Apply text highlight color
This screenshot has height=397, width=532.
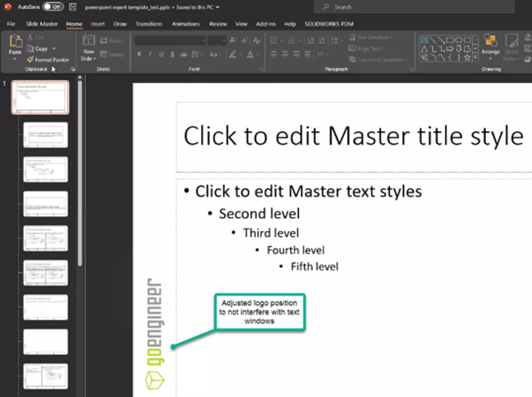click(233, 54)
